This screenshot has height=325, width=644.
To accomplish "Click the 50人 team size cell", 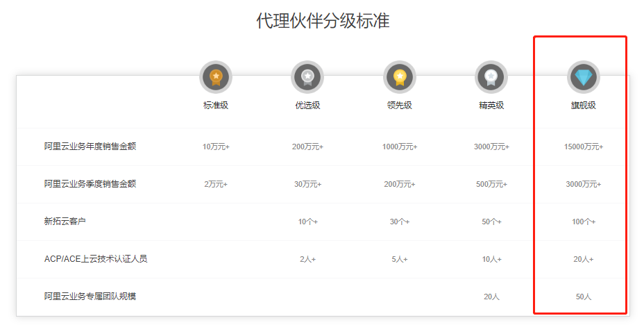I will [x=583, y=297].
